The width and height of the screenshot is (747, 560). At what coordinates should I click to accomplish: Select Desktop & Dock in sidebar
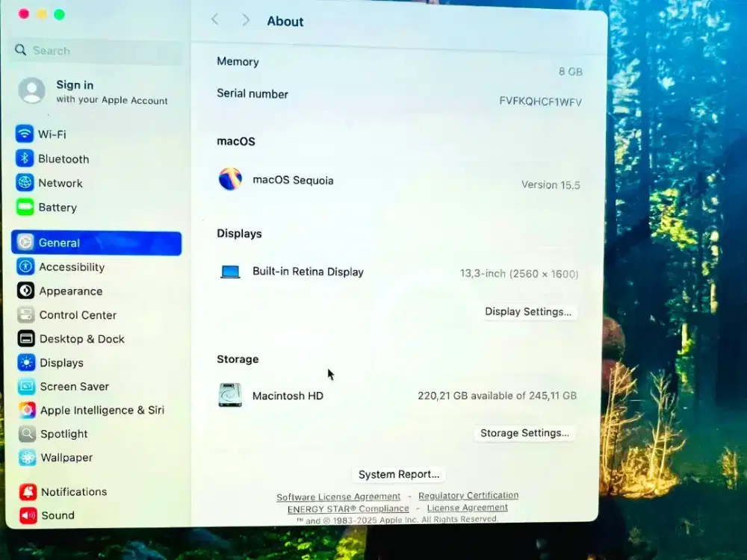(81, 339)
